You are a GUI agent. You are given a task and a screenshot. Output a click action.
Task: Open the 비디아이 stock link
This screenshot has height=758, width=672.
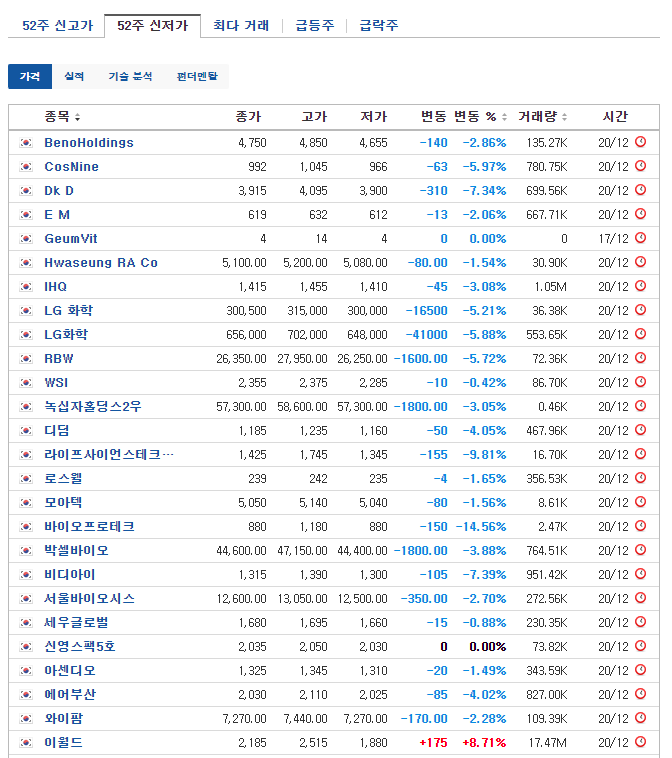click(x=70, y=575)
